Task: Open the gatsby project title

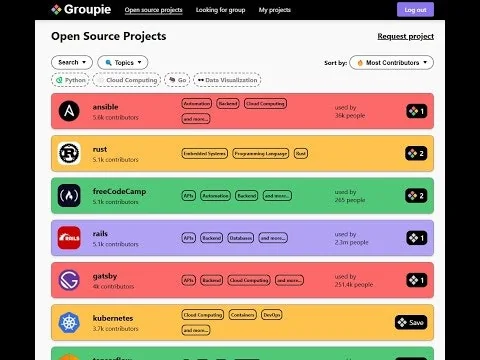Action: [x=105, y=276]
